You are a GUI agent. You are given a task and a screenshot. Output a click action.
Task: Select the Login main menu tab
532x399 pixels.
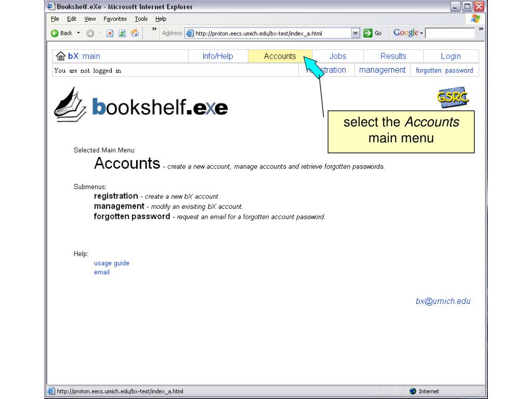451,56
